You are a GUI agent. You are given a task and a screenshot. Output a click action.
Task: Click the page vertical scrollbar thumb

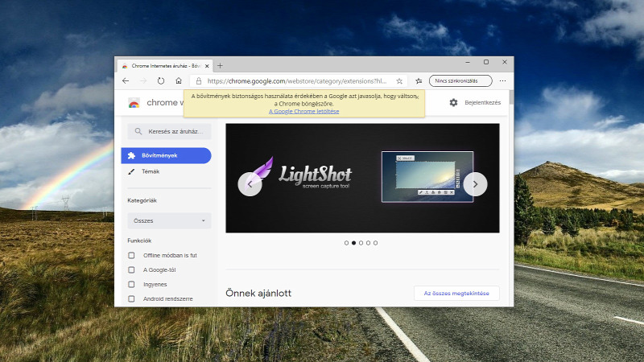511,97
